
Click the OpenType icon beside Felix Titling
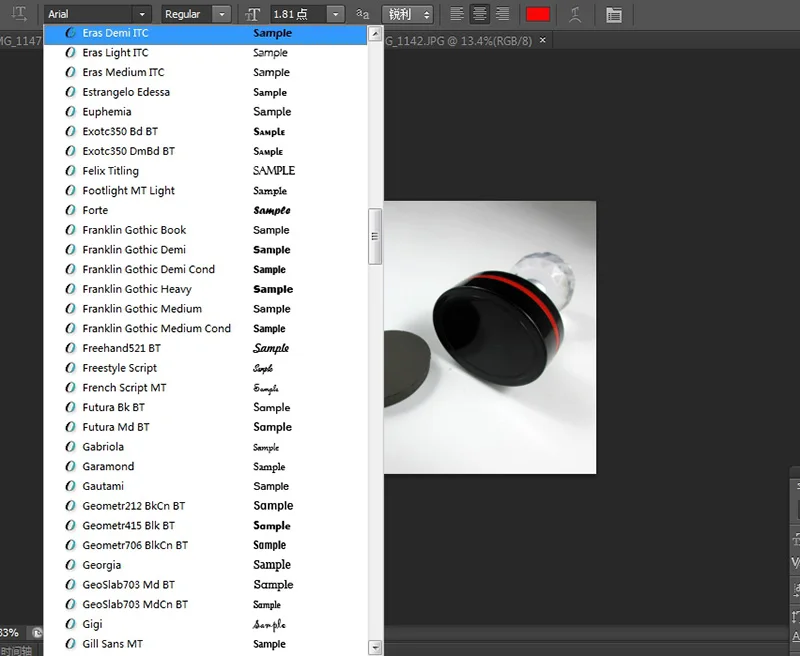[70, 171]
